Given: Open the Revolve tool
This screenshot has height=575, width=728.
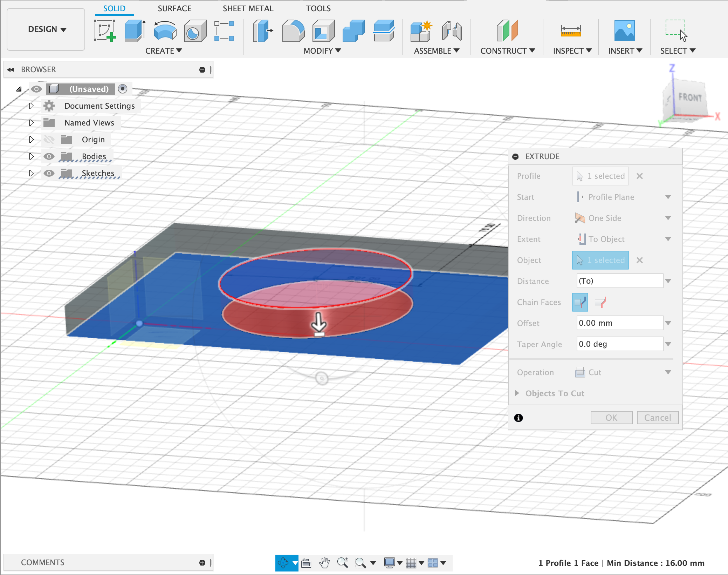Looking at the screenshot, I should pos(165,31).
